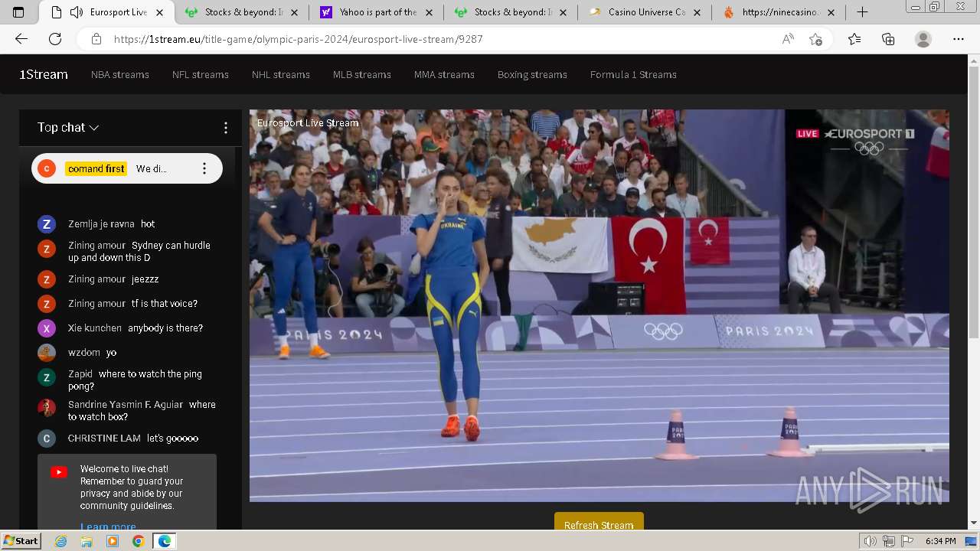View site information lock icon
The height and width of the screenshot is (551, 980).
point(96,39)
